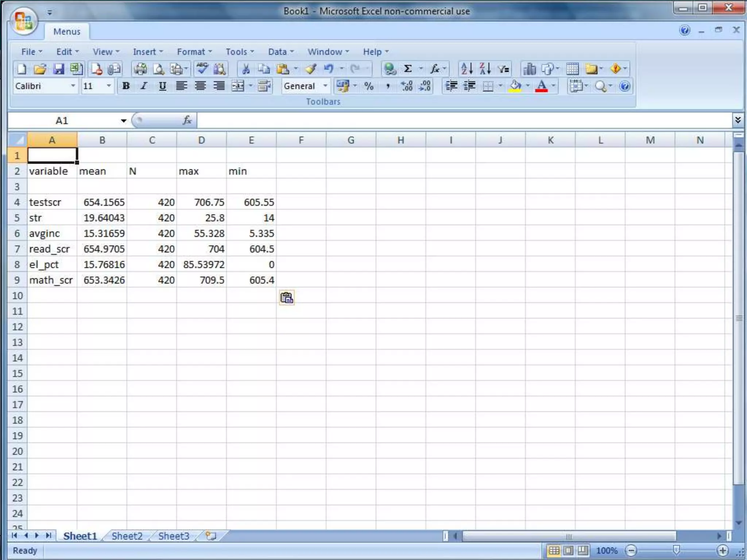This screenshot has width=747, height=560.
Task: Click the Save floppy disk icon
Action: pos(58,69)
